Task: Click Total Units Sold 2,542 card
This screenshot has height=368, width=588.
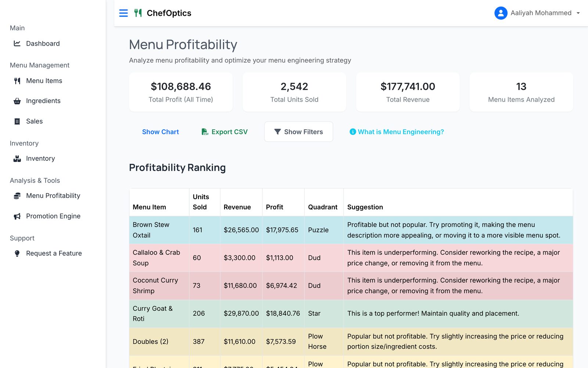Action: (x=294, y=92)
